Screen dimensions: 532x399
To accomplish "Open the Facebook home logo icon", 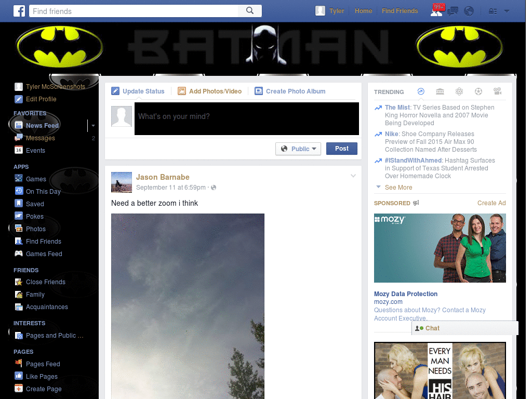I will (x=19, y=10).
